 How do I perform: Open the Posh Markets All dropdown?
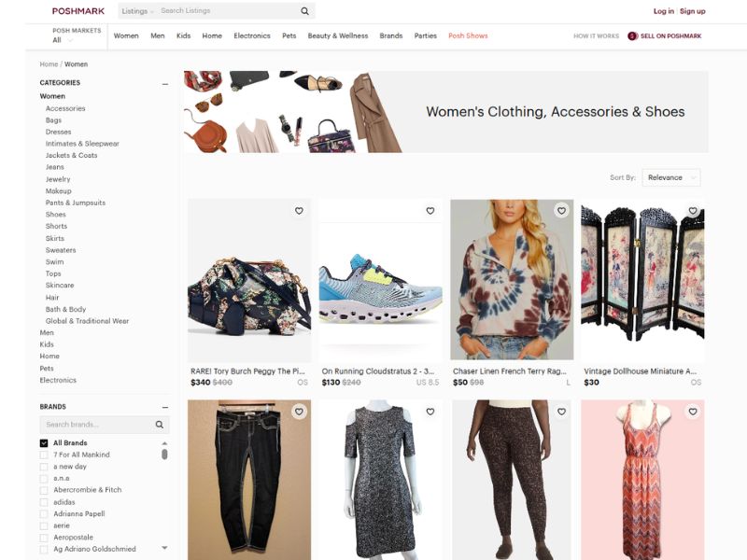63,40
